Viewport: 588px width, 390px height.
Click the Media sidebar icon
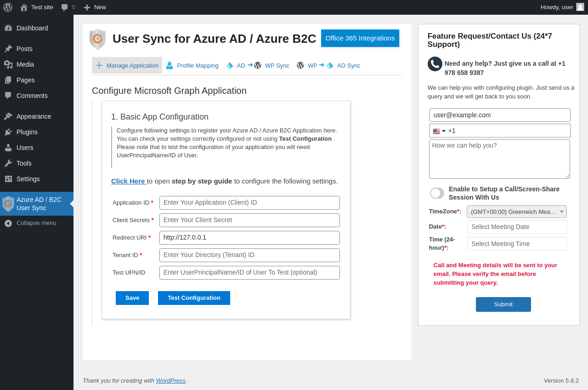8,64
